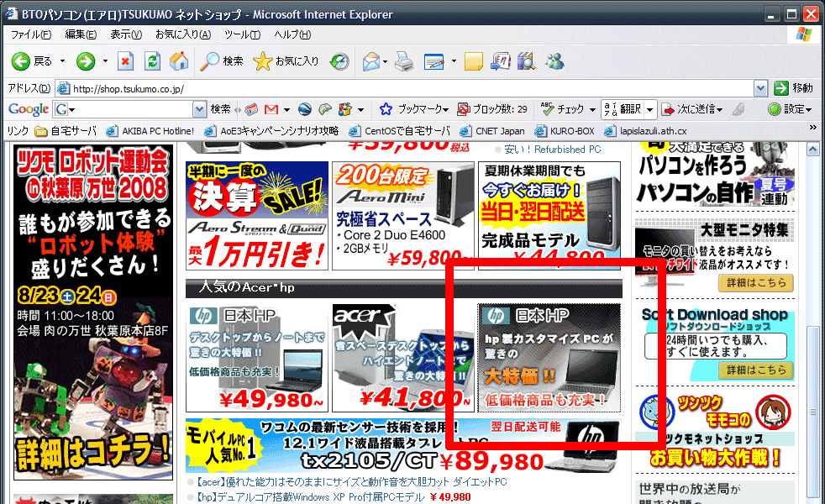Viewport: 825px width, 504px height.
Task: Open the ヘルプ(H) menu
Action: (292, 34)
